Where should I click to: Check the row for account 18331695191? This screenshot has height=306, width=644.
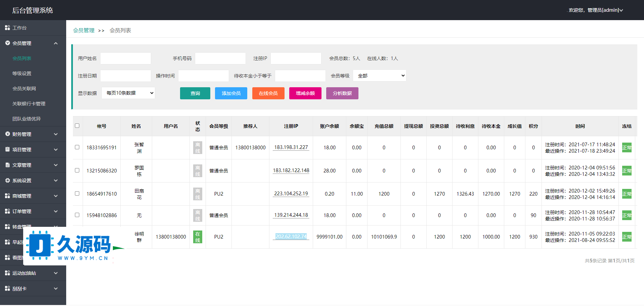click(77, 147)
